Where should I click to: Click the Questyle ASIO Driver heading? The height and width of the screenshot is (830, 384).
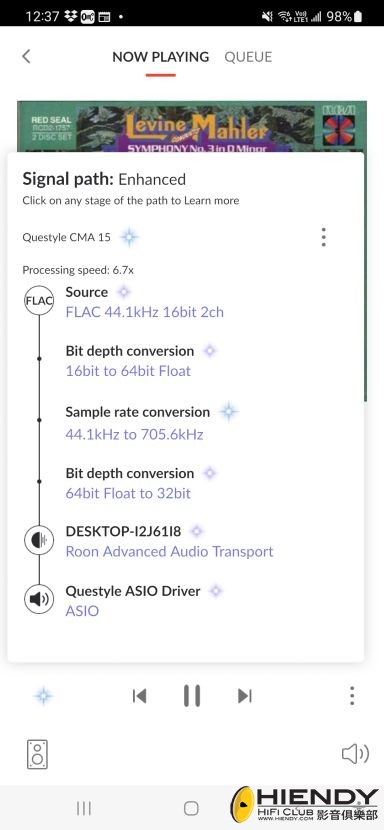coord(133,591)
